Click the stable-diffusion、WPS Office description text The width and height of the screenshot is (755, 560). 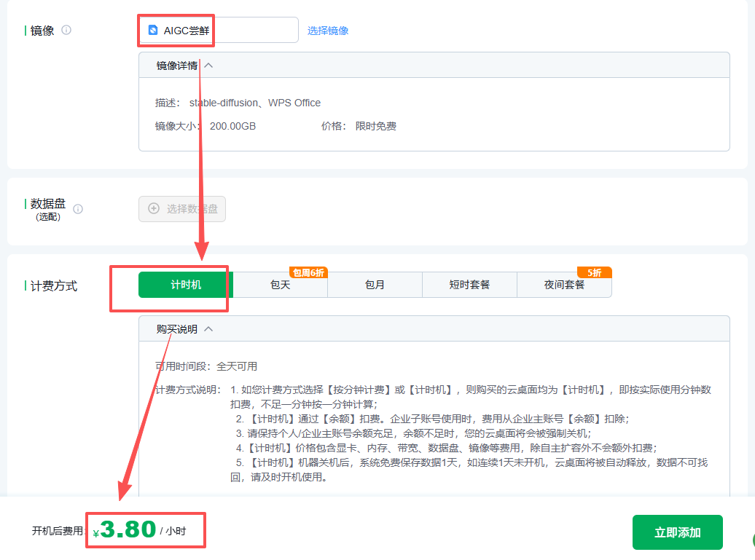tap(255, 103)
